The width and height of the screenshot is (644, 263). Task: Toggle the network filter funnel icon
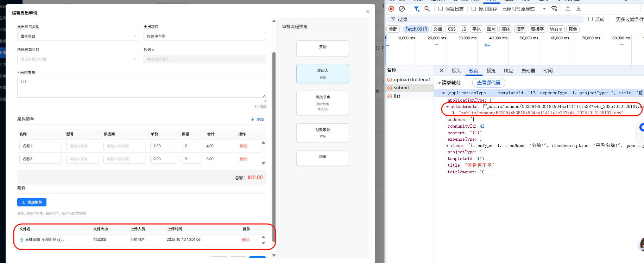pos(416,9)
